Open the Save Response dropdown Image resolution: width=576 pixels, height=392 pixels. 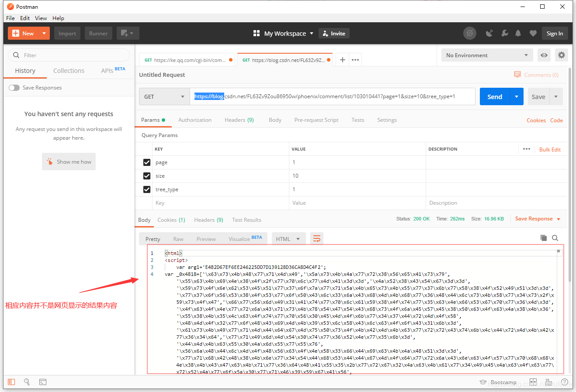(x=538, y=219)
